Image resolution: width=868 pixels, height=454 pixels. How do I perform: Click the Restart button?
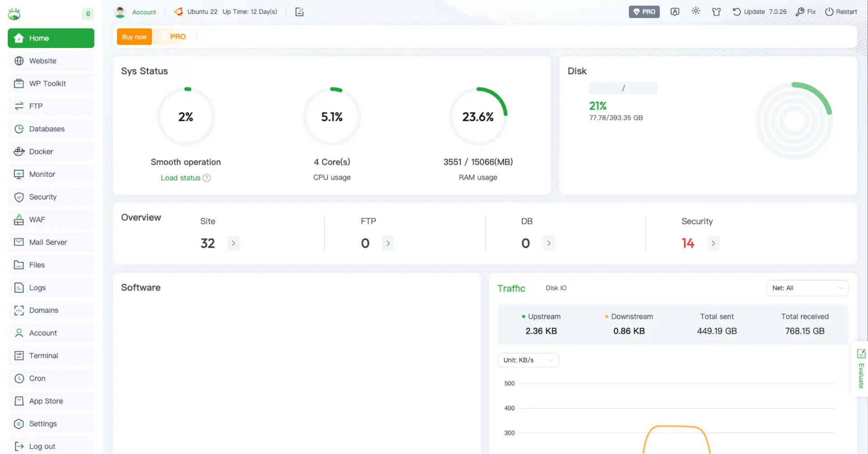(841, 12)
